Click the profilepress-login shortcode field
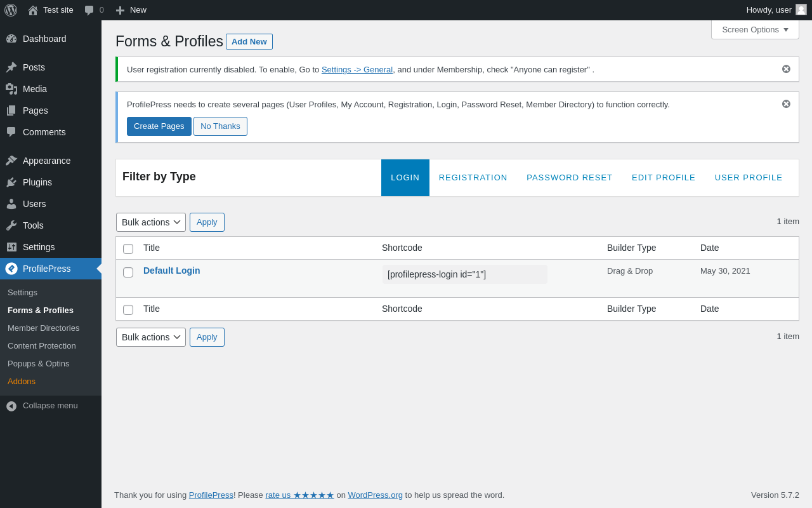The height and width of the screenshot is (508, 812). [x=464, y=274]
